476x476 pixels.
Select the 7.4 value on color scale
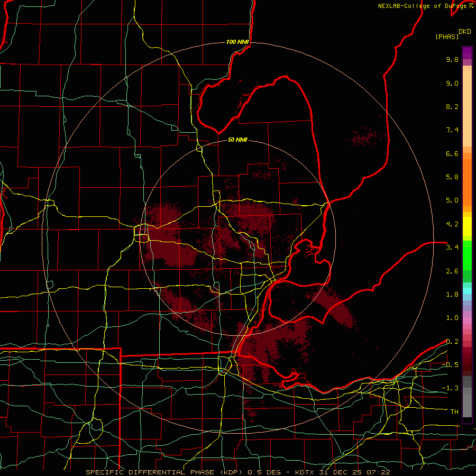452,130
